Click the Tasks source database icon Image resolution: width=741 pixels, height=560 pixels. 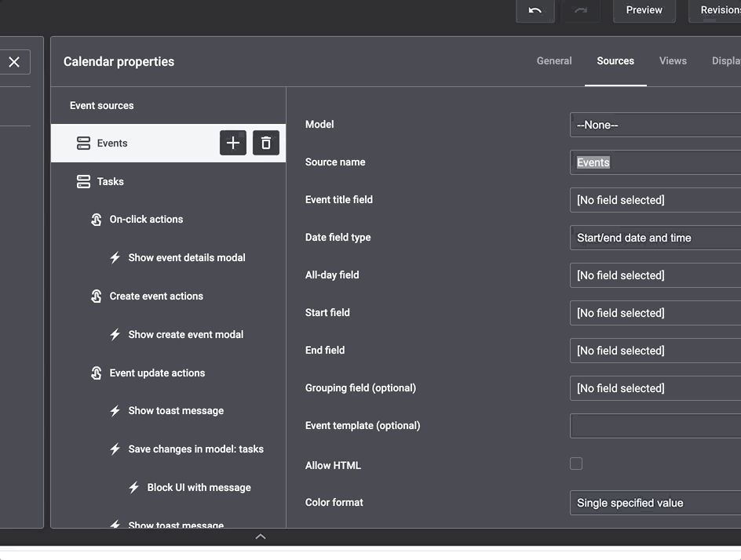[x=83, y=181]
